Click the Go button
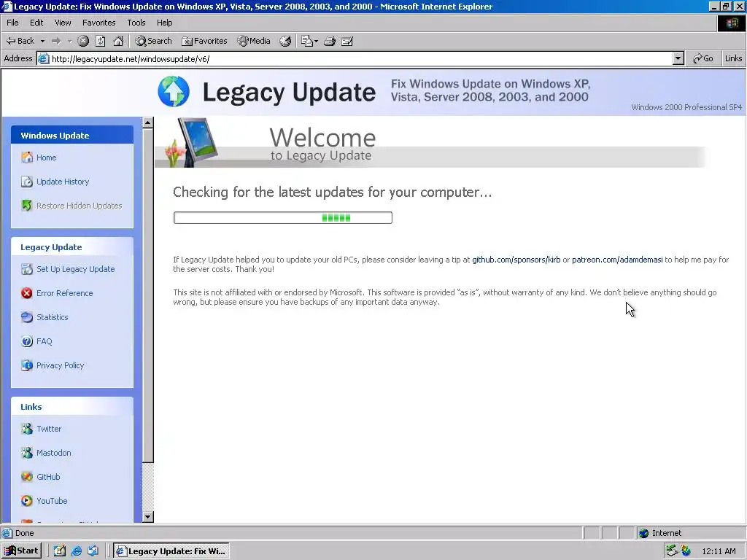This screenshot has height=560, width=747. pos(703,58)
